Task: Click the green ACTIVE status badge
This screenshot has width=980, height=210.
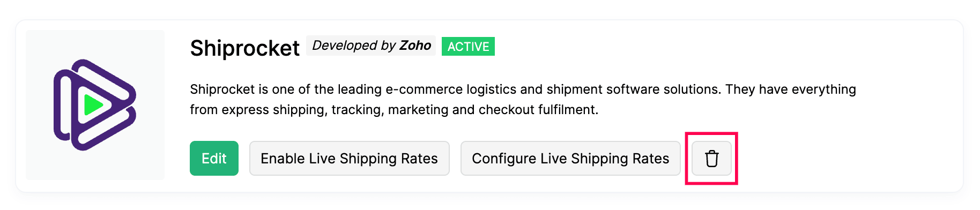Action: (468, 47)
